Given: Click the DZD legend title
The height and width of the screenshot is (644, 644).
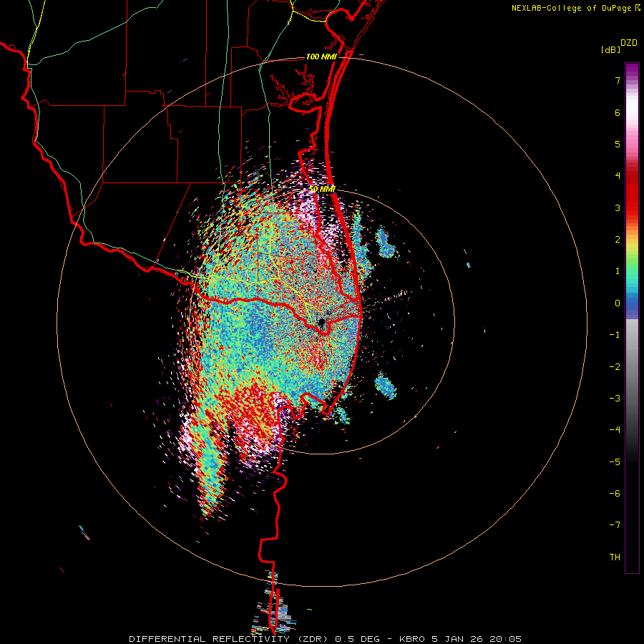Looking at the screenshot, I should click(x=629, y=43).
